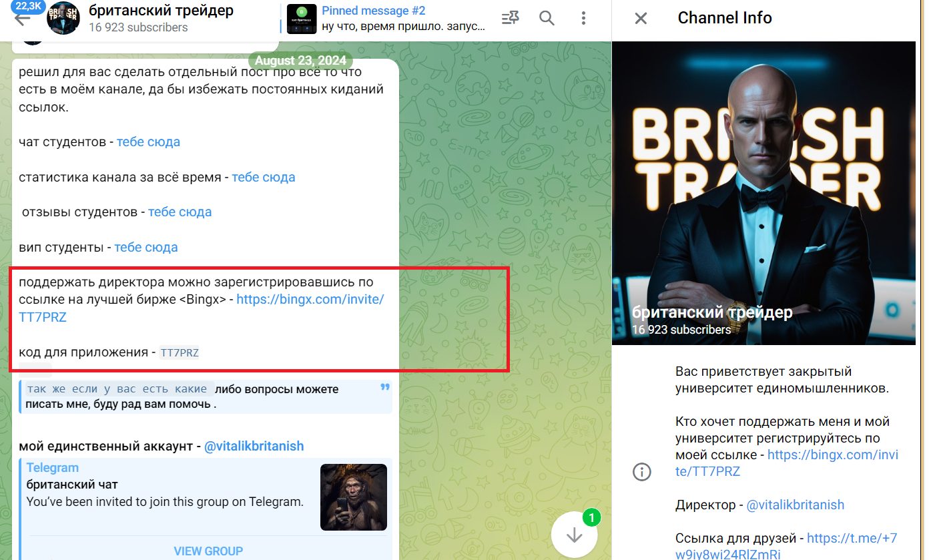The height and width of the screenshot is (560, 931).
Task: Click the August 23, 2024 date badge
Action: [x=300, y=61]
